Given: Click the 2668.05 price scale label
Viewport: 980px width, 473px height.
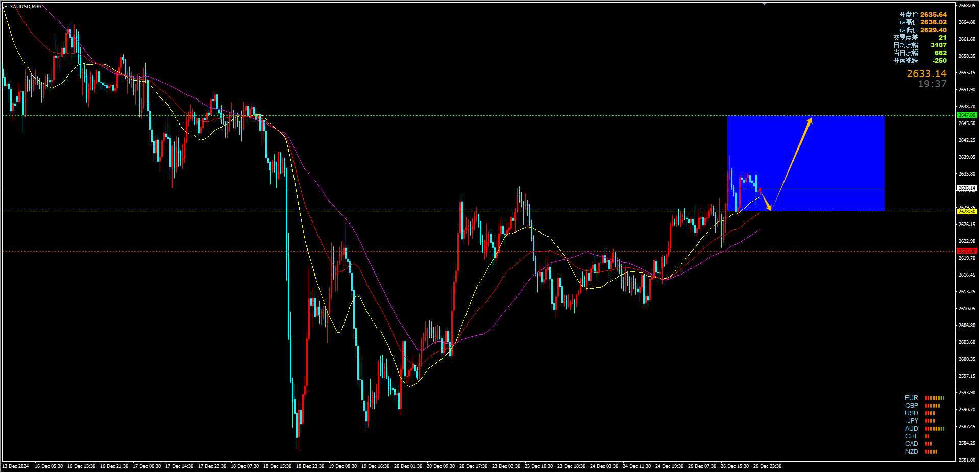Looking at the screenshot, I should coord(967,6).
